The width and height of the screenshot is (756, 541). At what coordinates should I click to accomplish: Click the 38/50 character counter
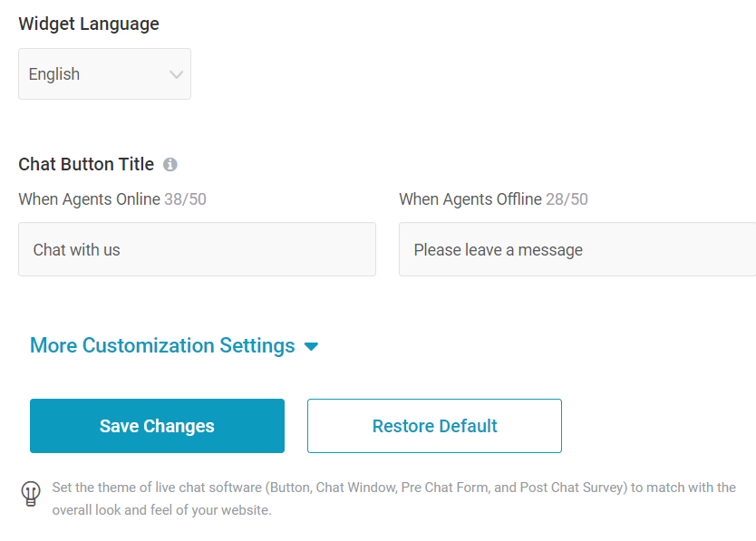(185, 199)
